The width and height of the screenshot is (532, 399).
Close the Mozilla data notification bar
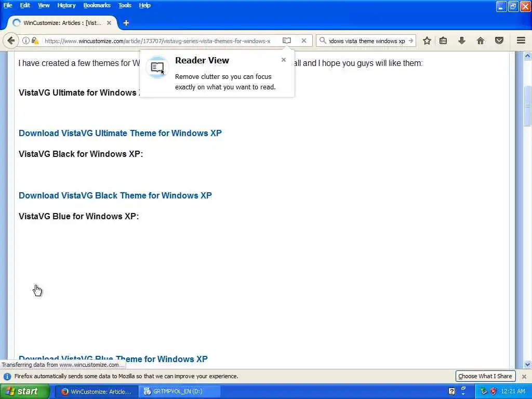click(x=524, y=376)
